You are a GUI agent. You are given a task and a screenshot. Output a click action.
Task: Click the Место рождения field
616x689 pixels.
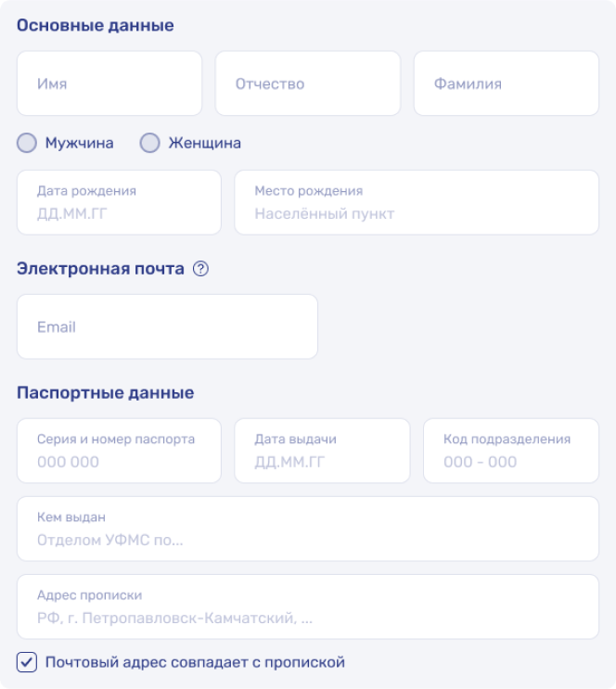pyautogui.click(x=417, y=202)
